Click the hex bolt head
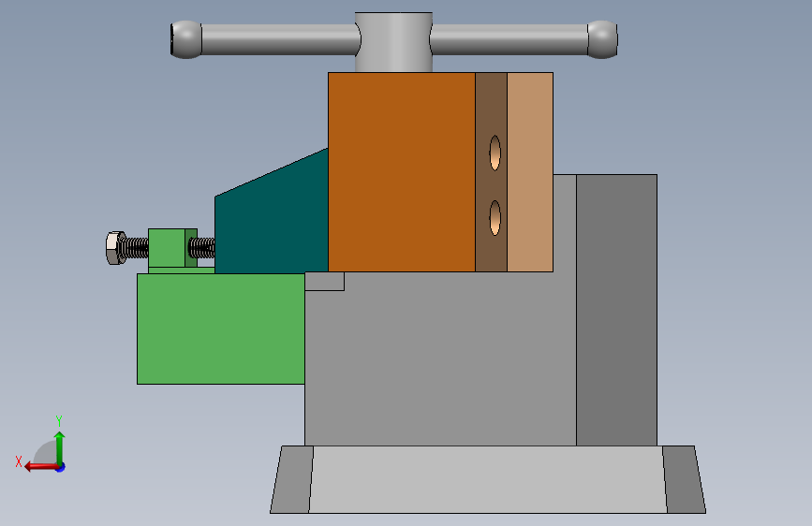The width and height of the screenshot is (812, 526). (115, 248)
